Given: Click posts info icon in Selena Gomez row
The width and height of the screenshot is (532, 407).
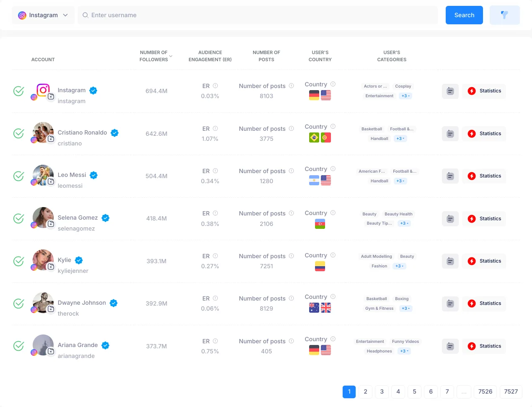Looking at the screenshot, I should tap(291, 213).
